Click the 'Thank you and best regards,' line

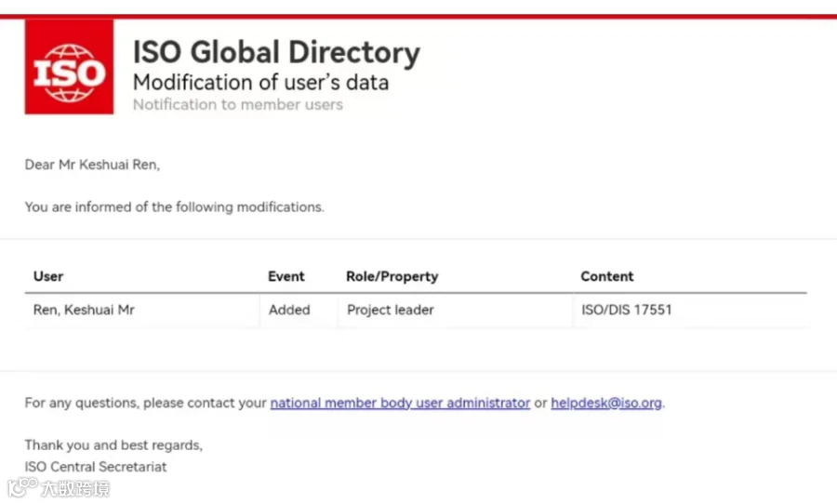[113, 445]
